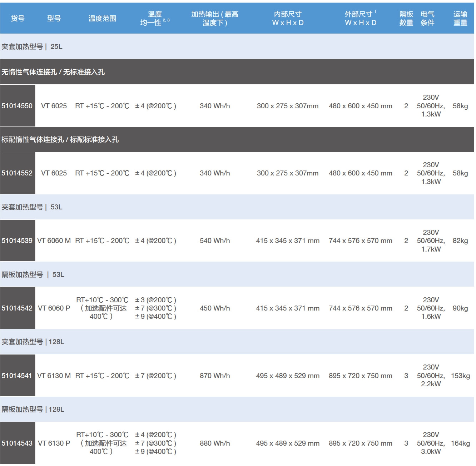Click the 温度范围 column header

tap(102, 19)
